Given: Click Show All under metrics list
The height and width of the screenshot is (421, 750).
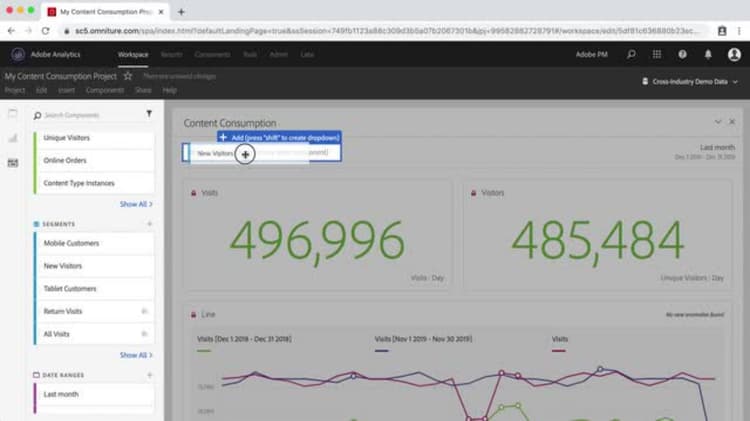Looking at the screenshot, I should point(136,204).
